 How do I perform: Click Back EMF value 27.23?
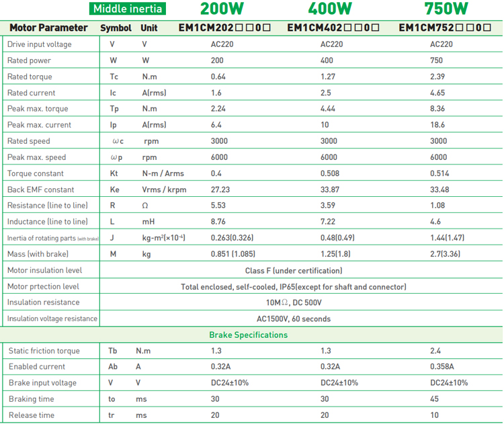tap(220, 189)
